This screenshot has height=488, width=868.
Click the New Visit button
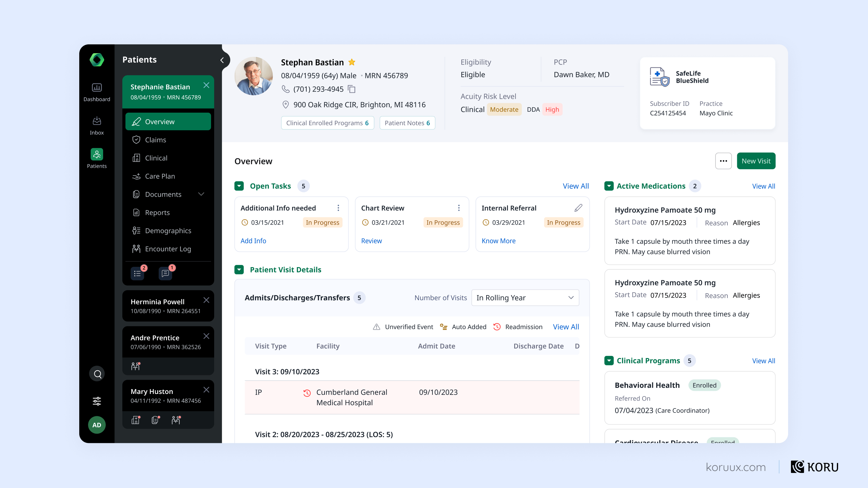[756, 161]
